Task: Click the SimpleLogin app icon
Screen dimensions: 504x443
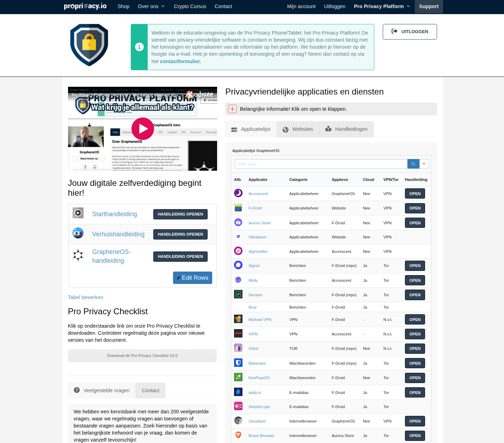Action: tap(238, 406)
